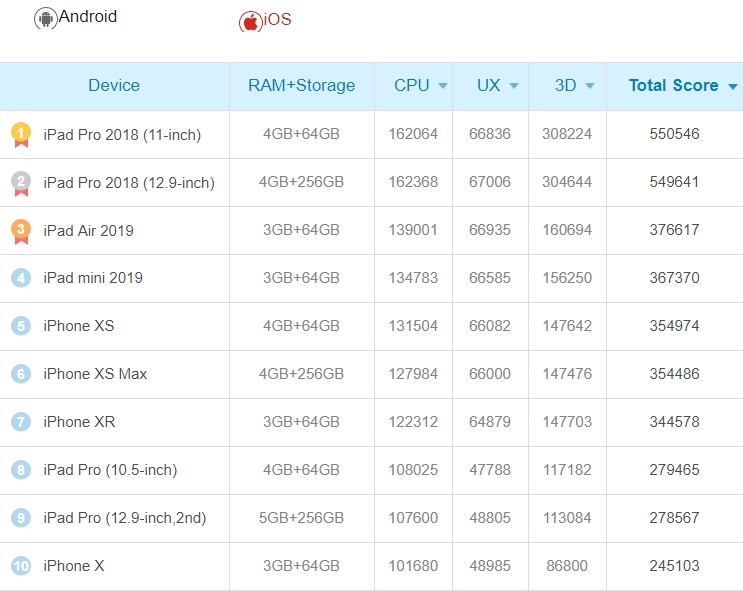This screenshot has height=591, width=743.
Task: Click the rank 10 circle badge
Action: point(21,566)
